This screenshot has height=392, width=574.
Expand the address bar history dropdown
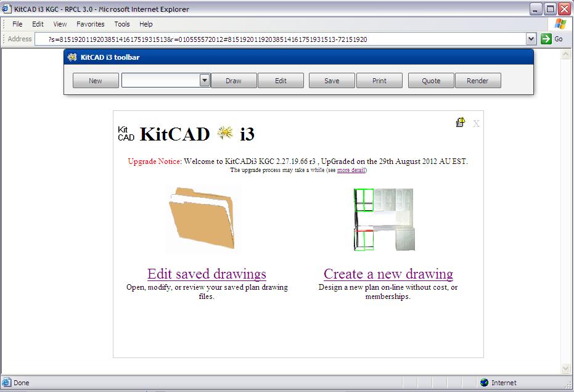pos(531,39)
